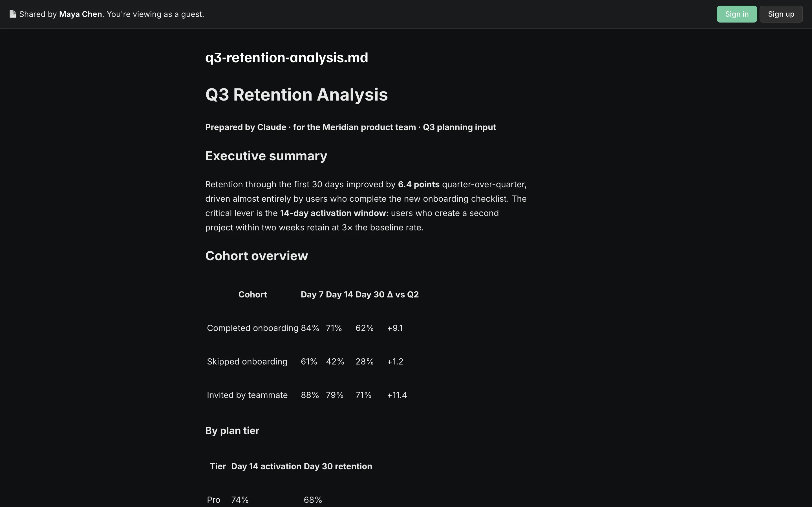
Task: Select the q3-retention-analysis.md file title
Action: (x=286, y=58)
